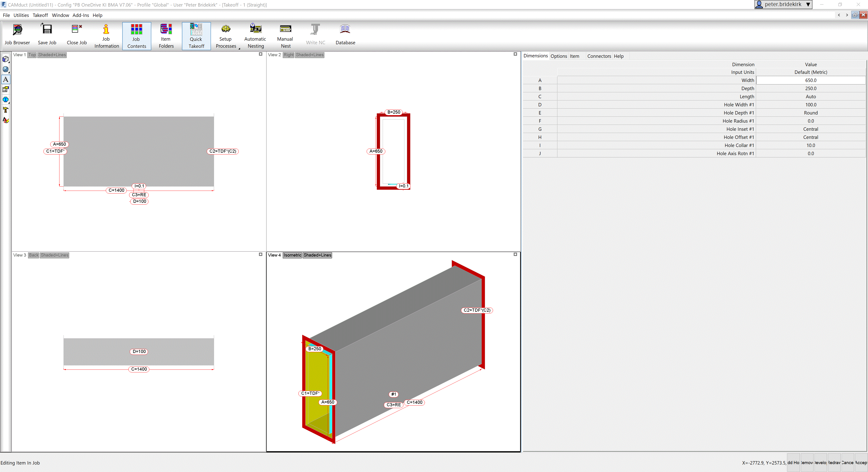
Task: Select the dimension annotation tool in left sidebar
Action: coord(6,79)
